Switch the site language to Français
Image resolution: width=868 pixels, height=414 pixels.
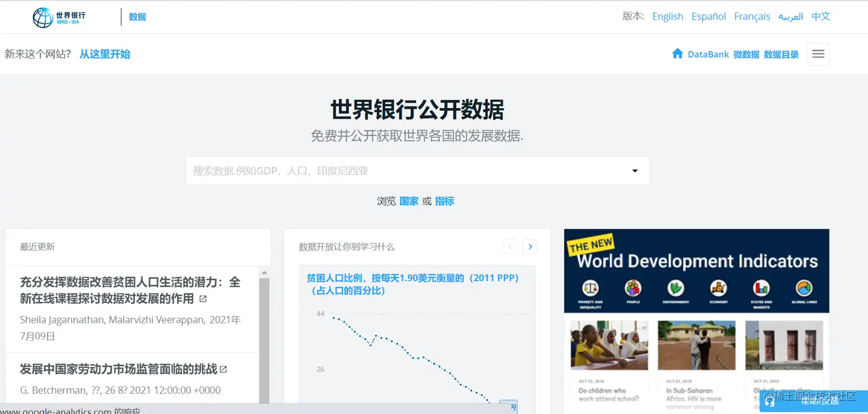click(752, 16)
